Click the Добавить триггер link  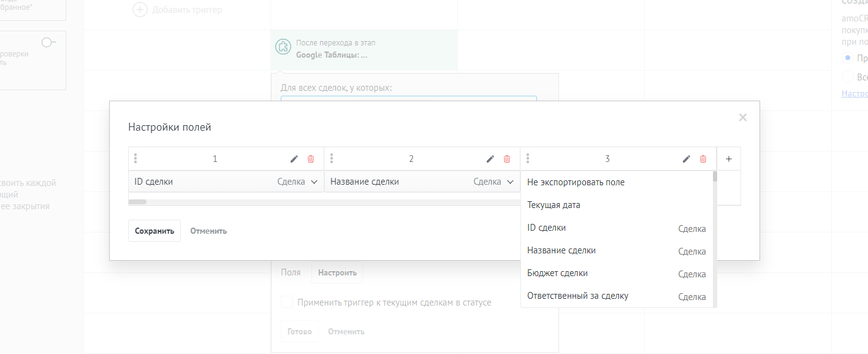187,10
